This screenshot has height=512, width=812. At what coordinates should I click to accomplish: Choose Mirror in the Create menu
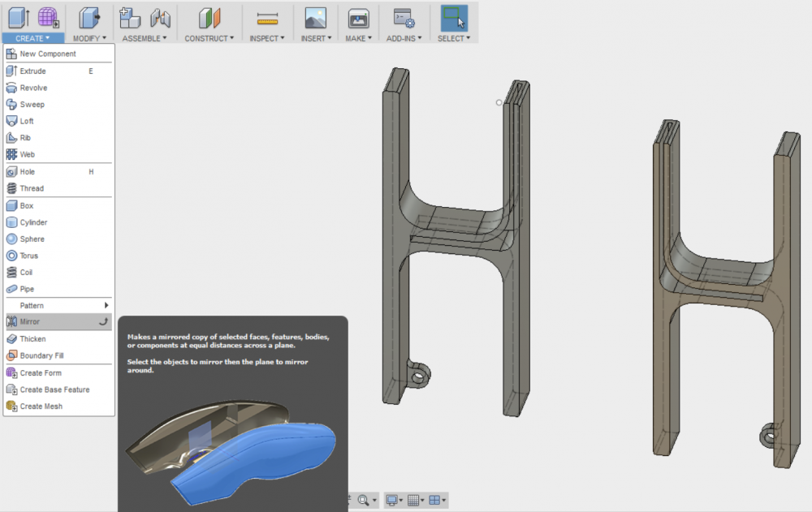click(x=30, y=322)
